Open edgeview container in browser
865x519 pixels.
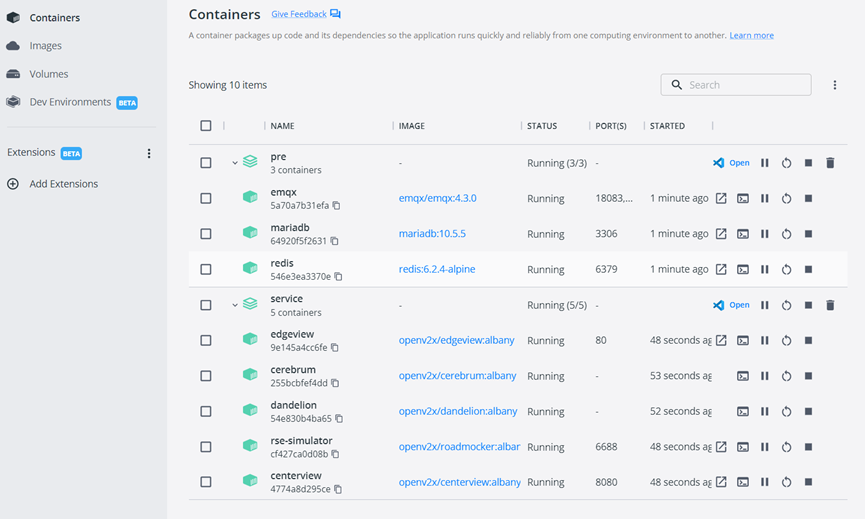click(x=721, y=340)
